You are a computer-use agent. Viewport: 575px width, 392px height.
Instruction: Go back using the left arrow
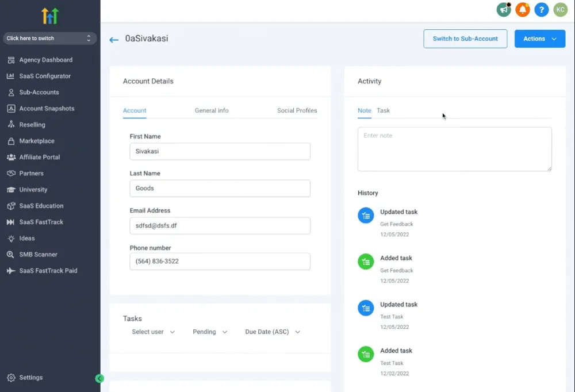pyautogui.click(x=114, y=40)
